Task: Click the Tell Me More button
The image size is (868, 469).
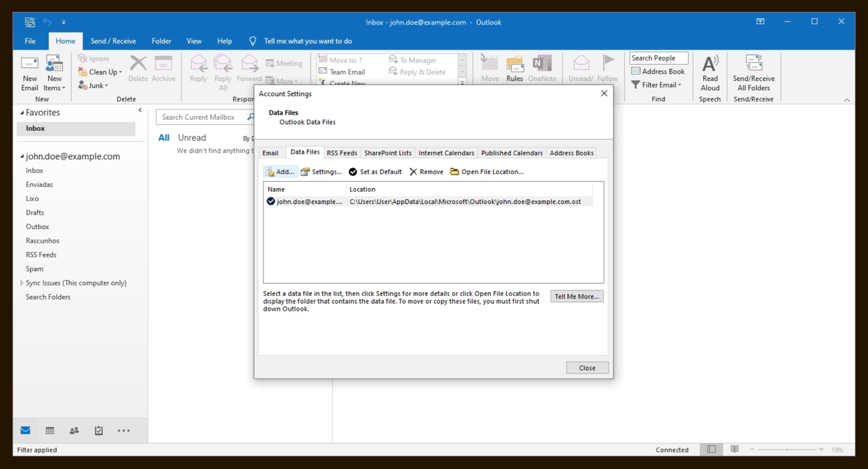Action: coord(577,297)
